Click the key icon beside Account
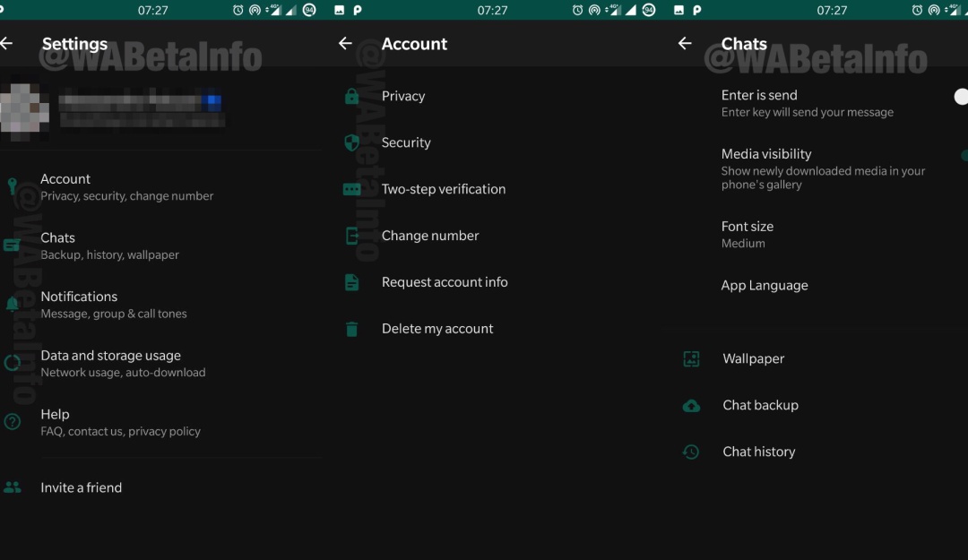The width and height of the screenshot is (968, 560). click(x=12, y=185)
